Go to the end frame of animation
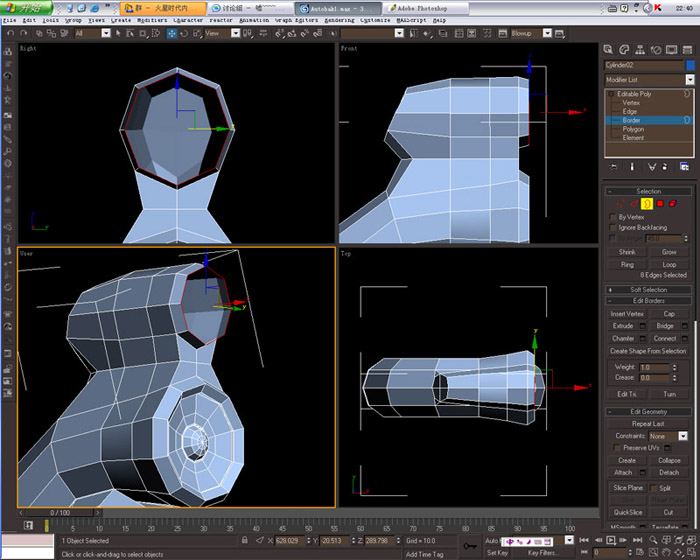The image size is (700, 560). click(x=638, y=540)
